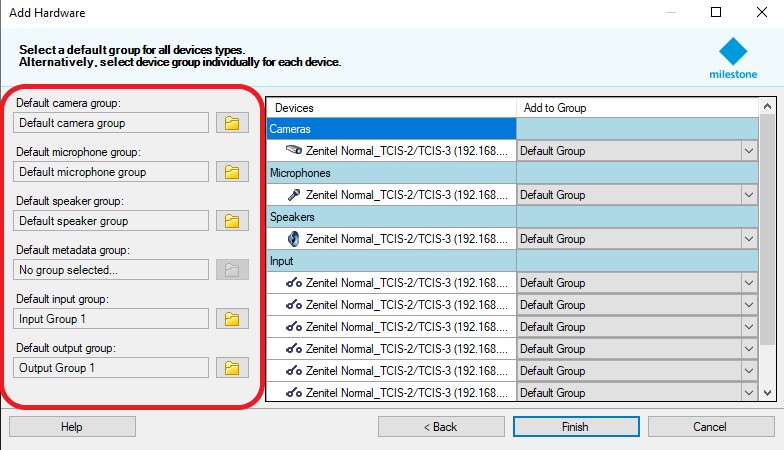Expand the camera device's group dropdown
Viewport: 784px width, 450px height.
coord(748,150)
